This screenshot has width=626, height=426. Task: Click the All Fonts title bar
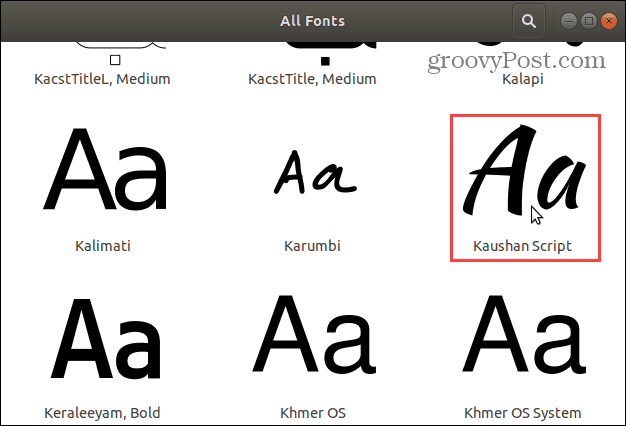point(313,21)
